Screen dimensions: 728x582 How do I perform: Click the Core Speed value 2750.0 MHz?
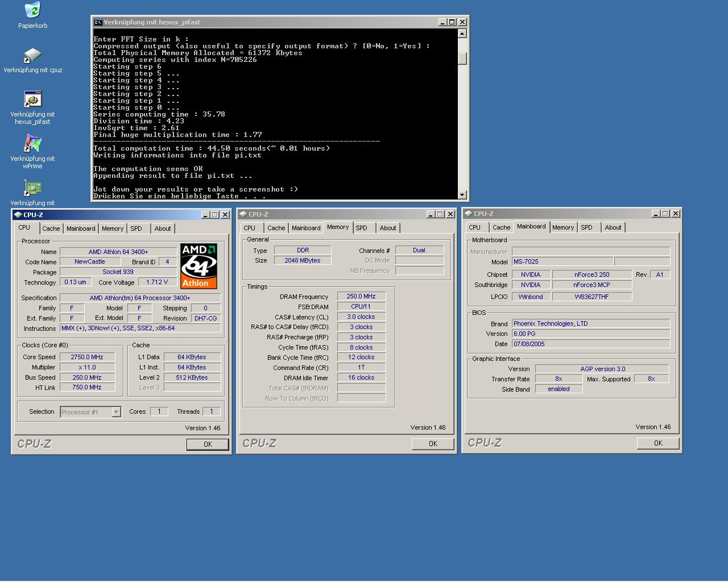point(87,357)
